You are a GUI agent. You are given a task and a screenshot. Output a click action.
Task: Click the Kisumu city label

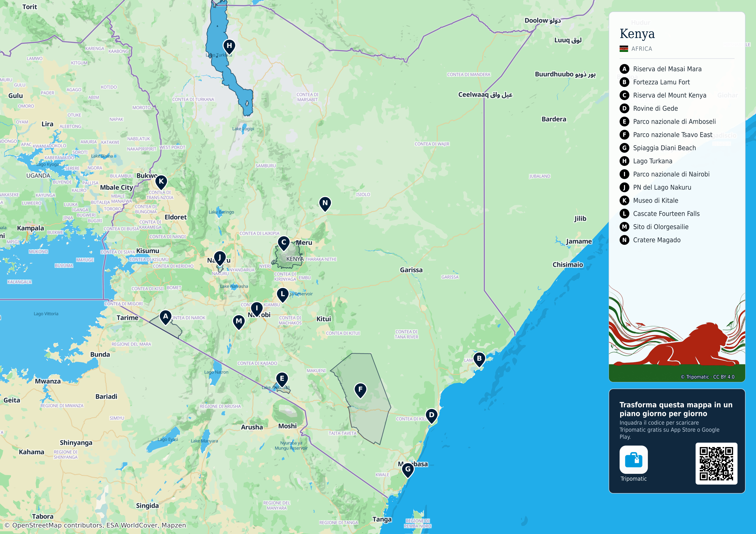coord(148,251)
